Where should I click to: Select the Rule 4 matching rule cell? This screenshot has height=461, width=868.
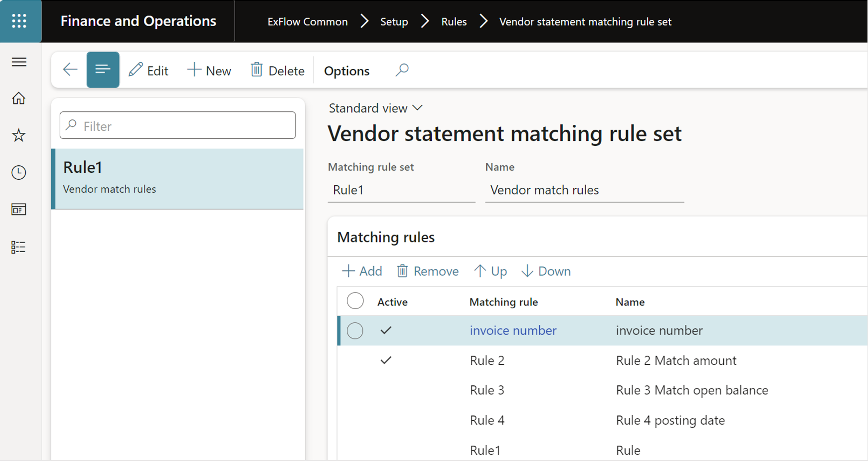487,420
